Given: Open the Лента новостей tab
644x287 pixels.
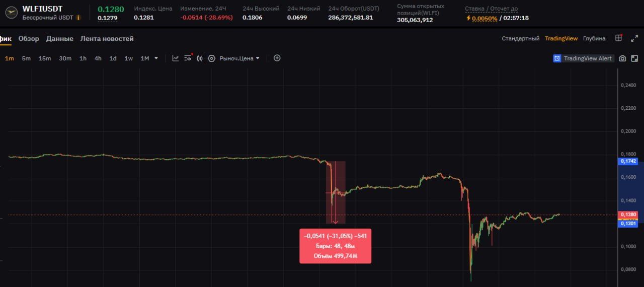Looking at the screenshot, I should point(107,38).
